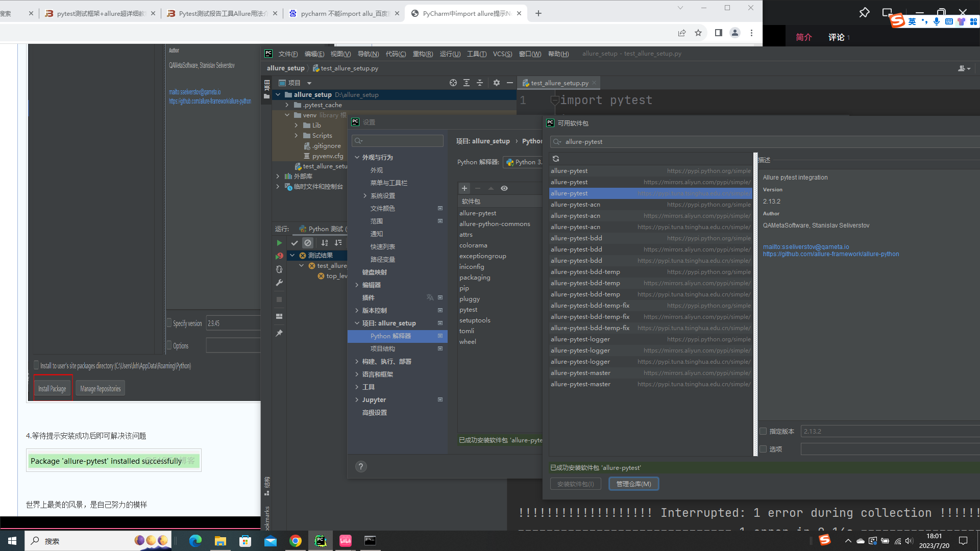Expand the .pytest_cache folder
Screen dimensions: 980x551
287,105
